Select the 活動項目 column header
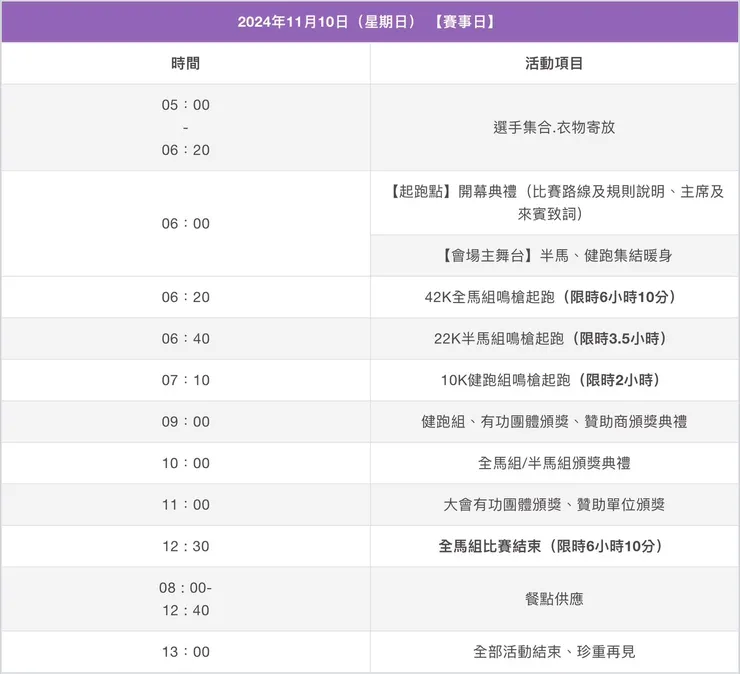740x674 pixels. click(554, 63)
